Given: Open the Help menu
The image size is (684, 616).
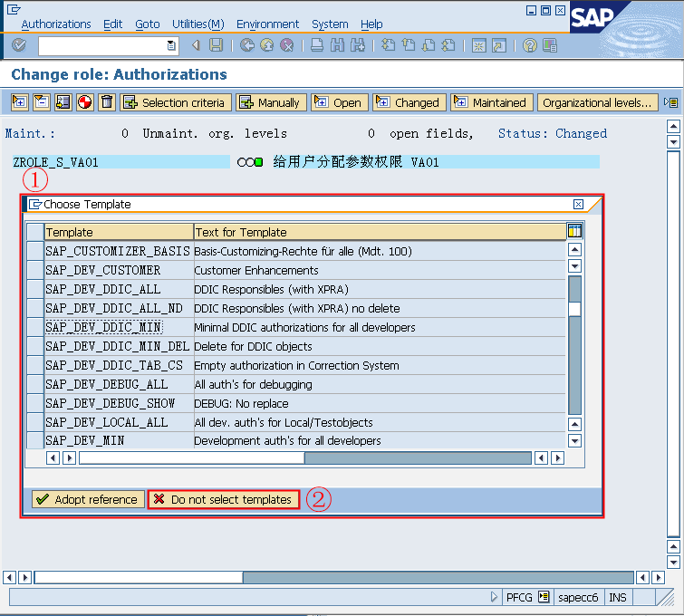Looking at the screenshot, I should pyautogui.click(x=371, y=24).
